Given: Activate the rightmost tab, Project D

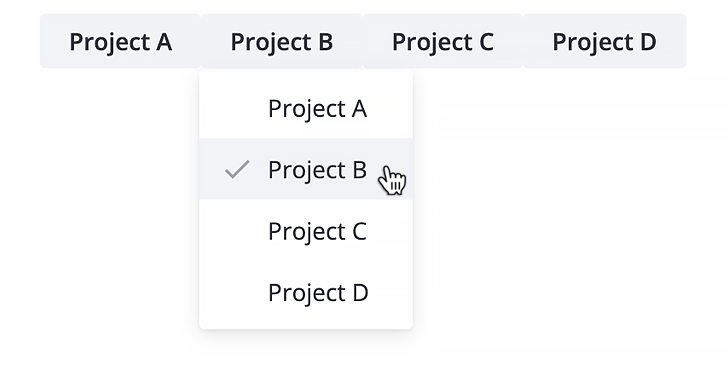Looking at the screenshot, I should click(604, 41).
